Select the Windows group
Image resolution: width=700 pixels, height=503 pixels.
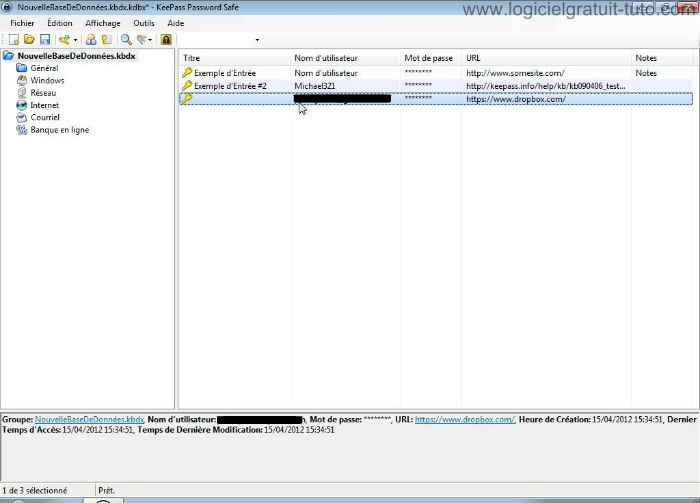(47, 81)
